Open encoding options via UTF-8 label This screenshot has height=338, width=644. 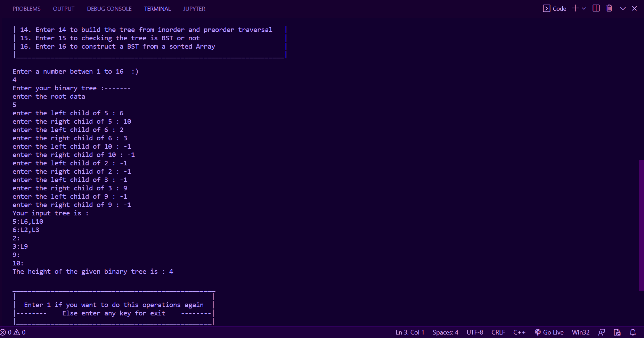(x=475, y=332)
